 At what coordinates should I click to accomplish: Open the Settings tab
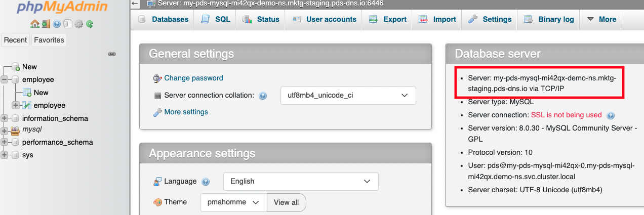(x=490, y=19)
